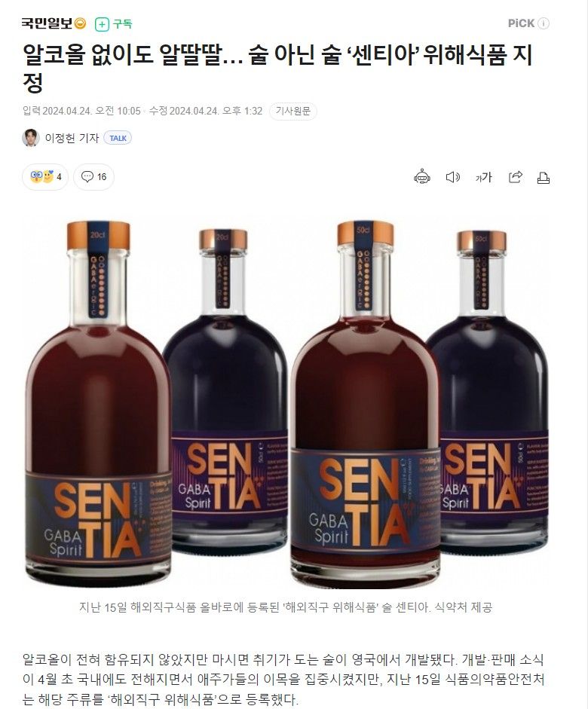Click the smiley icon beside 국민일보
This screenshot has width=588, height=709.
coord(80,23)
